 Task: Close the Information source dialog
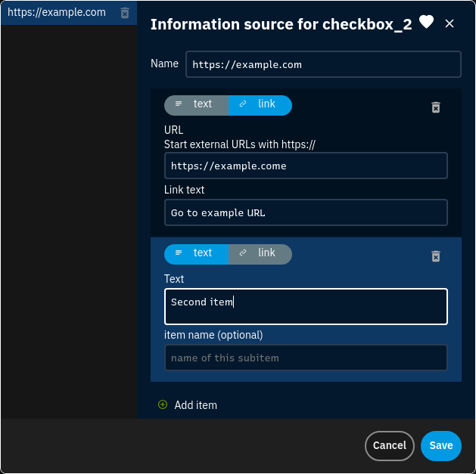click(x=450, y=23)
